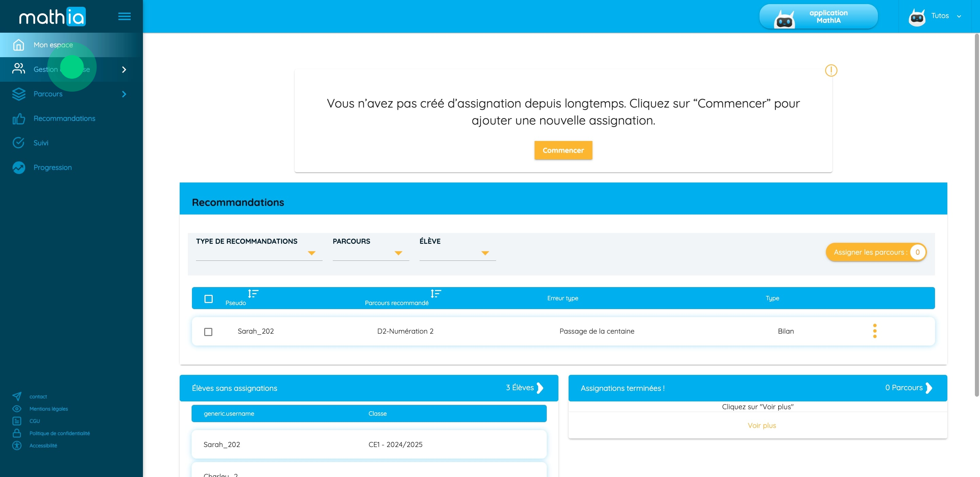This screenshot has width=980, height=477.
Task: Select Sarah_202 CE1 - 2024/2025 student row
Action: [x=369, y=444]
